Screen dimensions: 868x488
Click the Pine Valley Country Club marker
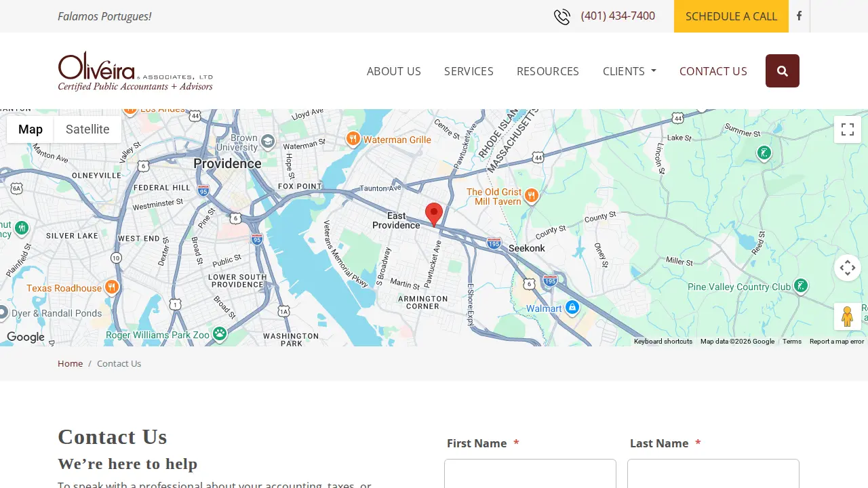pyautogui.click(x=801, y=286)
